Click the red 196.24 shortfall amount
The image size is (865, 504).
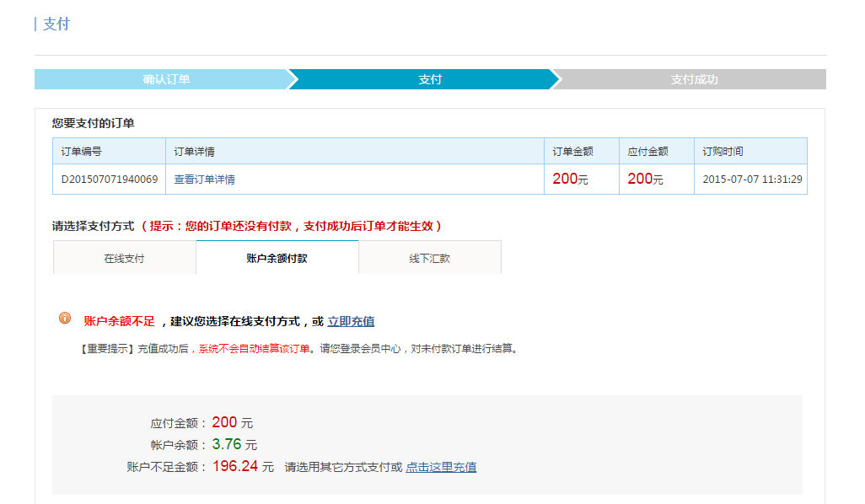click(x=235, y=466)
